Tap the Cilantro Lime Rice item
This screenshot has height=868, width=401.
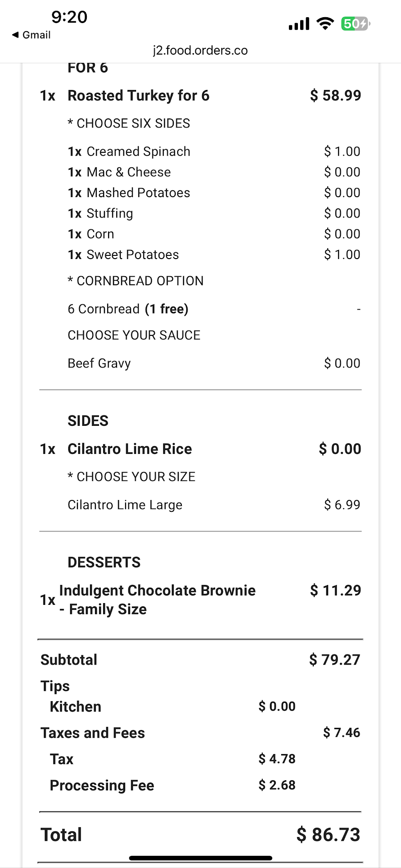point(130,449)
